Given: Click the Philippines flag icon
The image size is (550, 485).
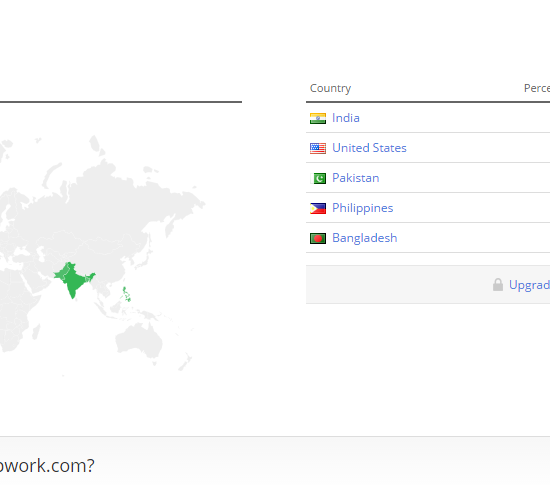Looking at the screenshot, I should (318, 208).
